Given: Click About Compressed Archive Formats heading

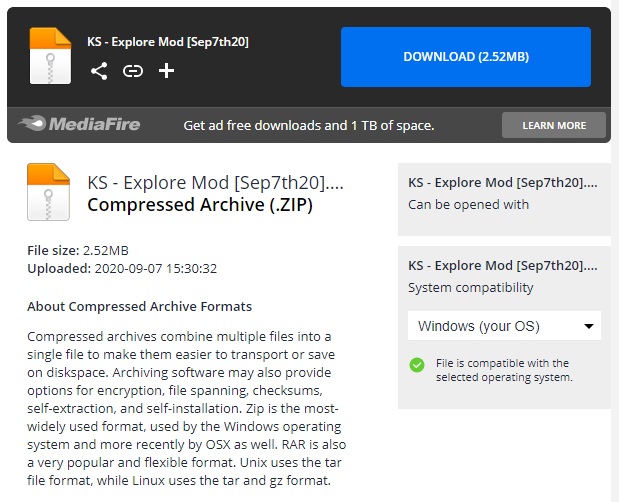Looking at the screenshot, I should click(139, 306).
